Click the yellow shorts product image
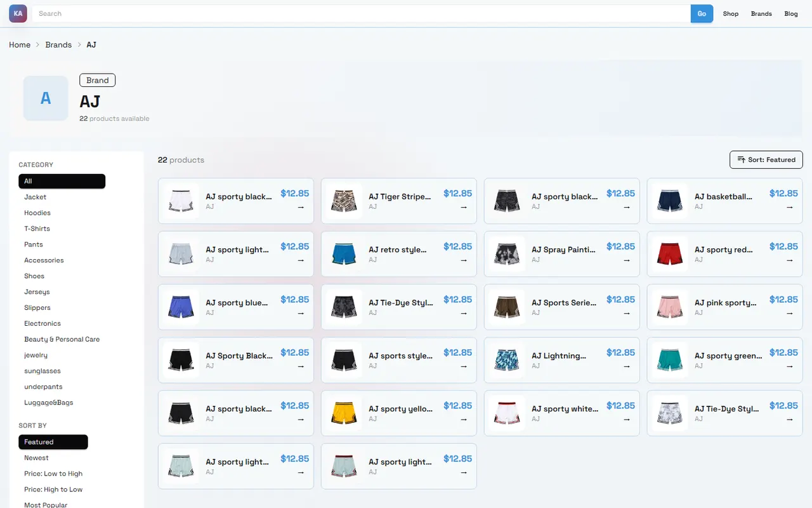 click(x=344, y=413)
